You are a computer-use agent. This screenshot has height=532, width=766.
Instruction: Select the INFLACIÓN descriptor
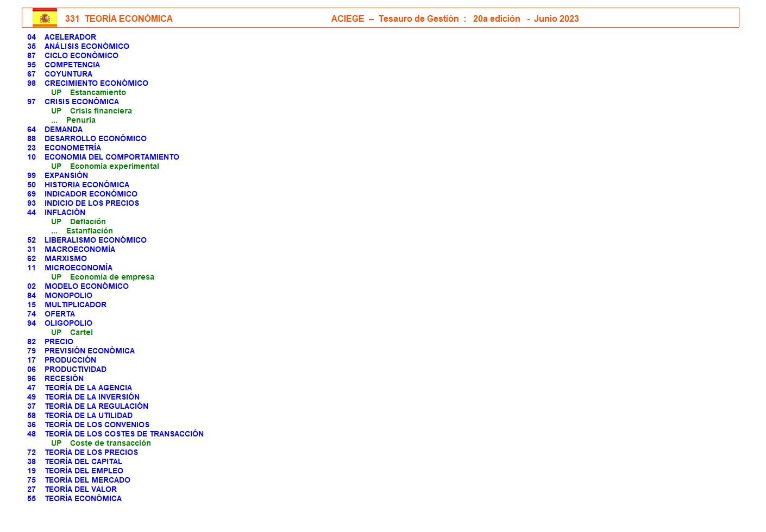pyautogui.click(x=65, y=212)
